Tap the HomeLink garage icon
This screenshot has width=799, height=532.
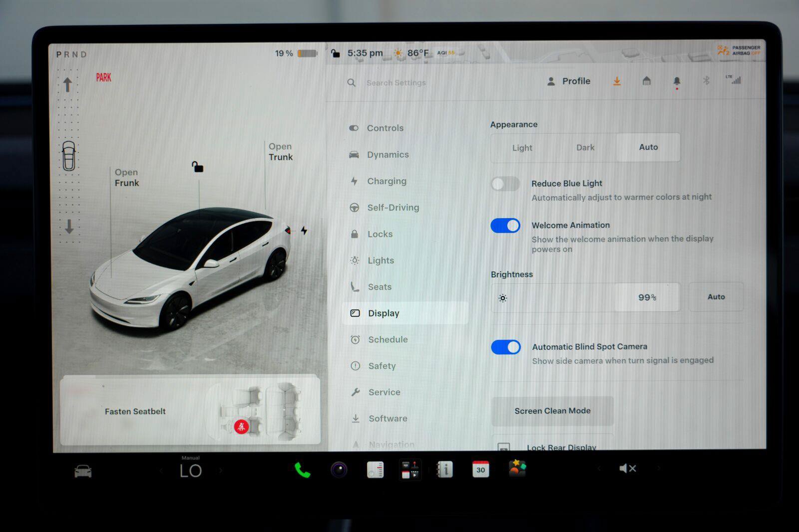pos(646,81)
